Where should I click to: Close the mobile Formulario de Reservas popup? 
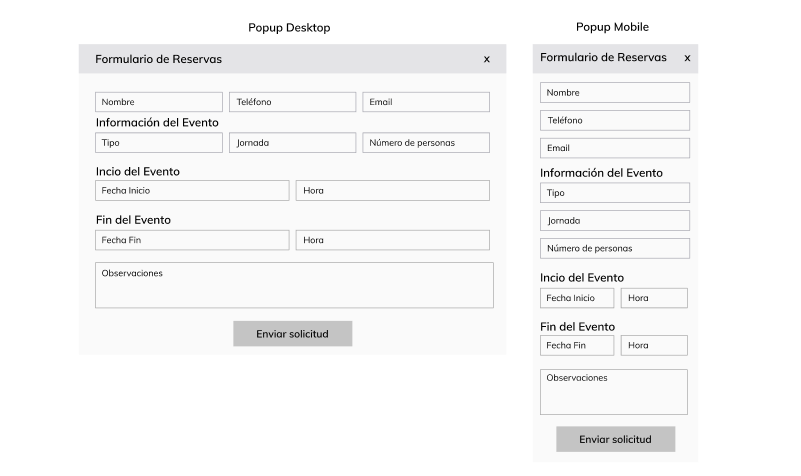pyautogui.click(x=687, y=58)
